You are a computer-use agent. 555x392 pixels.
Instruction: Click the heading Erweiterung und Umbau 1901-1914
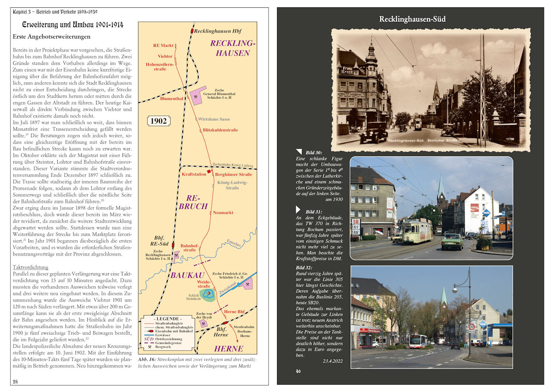[x=73, y=25]
